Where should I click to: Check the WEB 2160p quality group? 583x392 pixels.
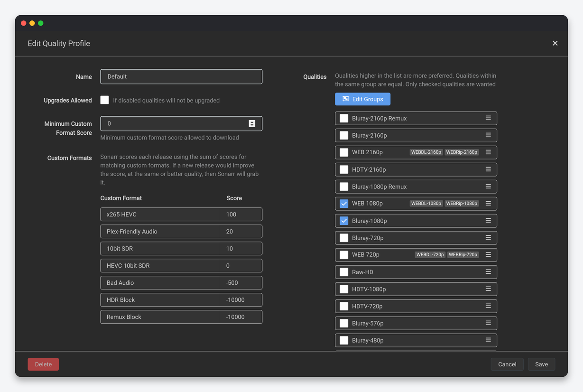click(x=344, y=152)
